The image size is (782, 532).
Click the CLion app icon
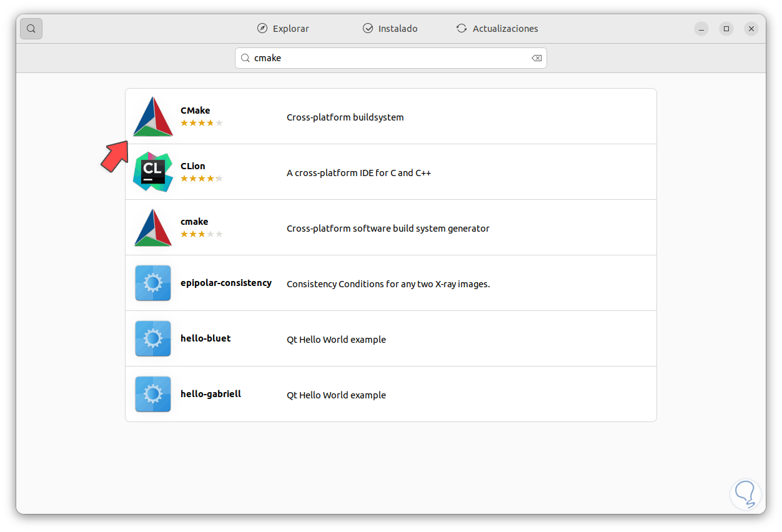[153, 172]
